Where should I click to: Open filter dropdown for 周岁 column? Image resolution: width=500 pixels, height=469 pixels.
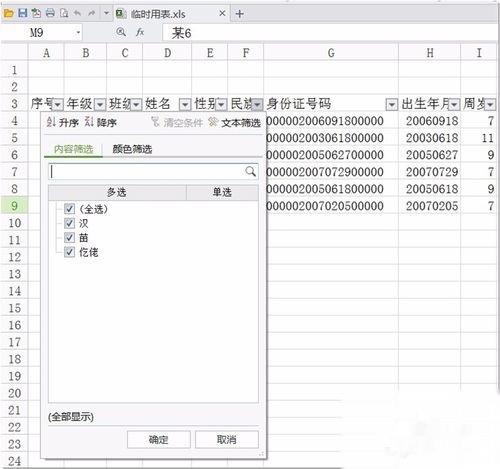490,105
